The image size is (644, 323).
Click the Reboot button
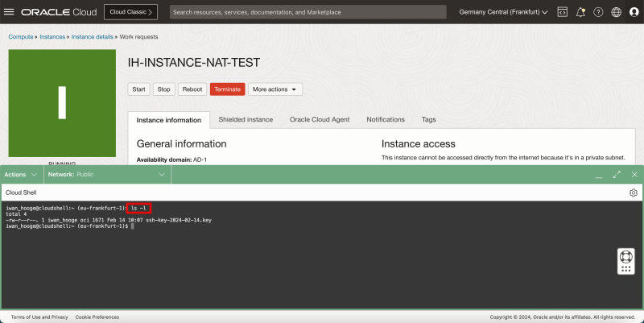(x=192, y=89)
